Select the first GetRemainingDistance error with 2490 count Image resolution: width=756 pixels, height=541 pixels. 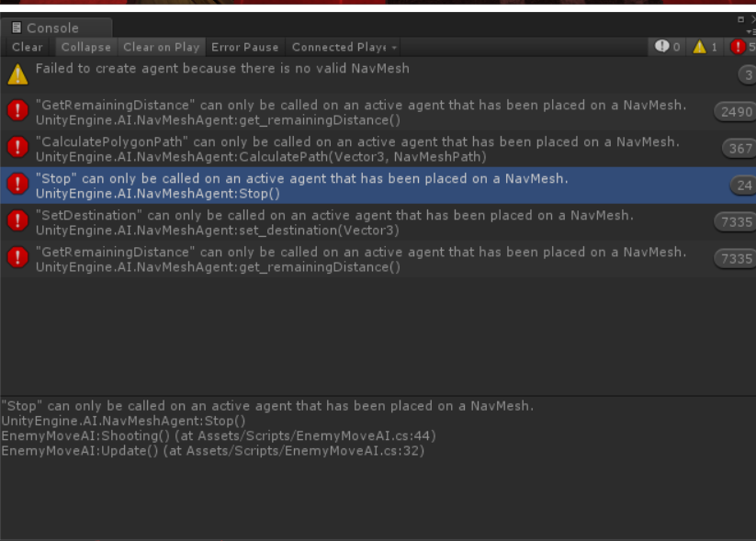coord(378,112)
